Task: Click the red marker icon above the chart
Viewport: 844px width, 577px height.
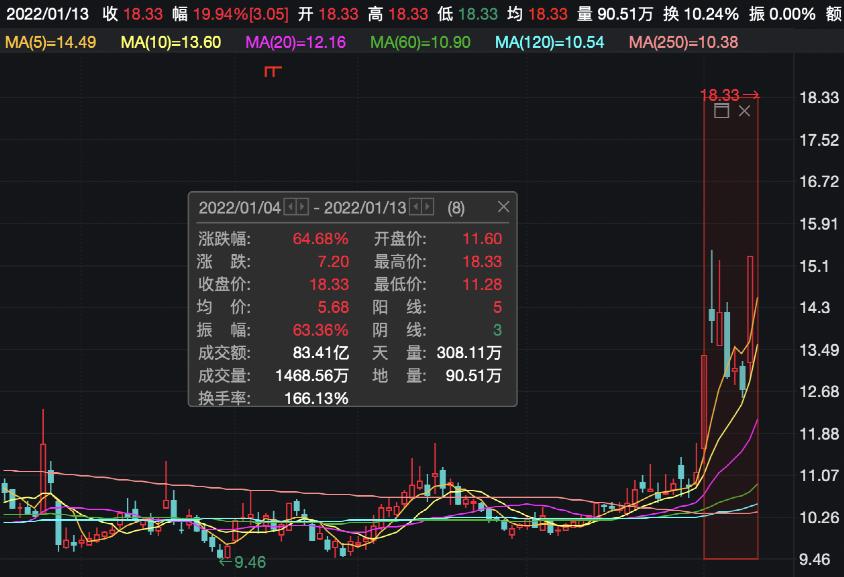Action: 272,71
